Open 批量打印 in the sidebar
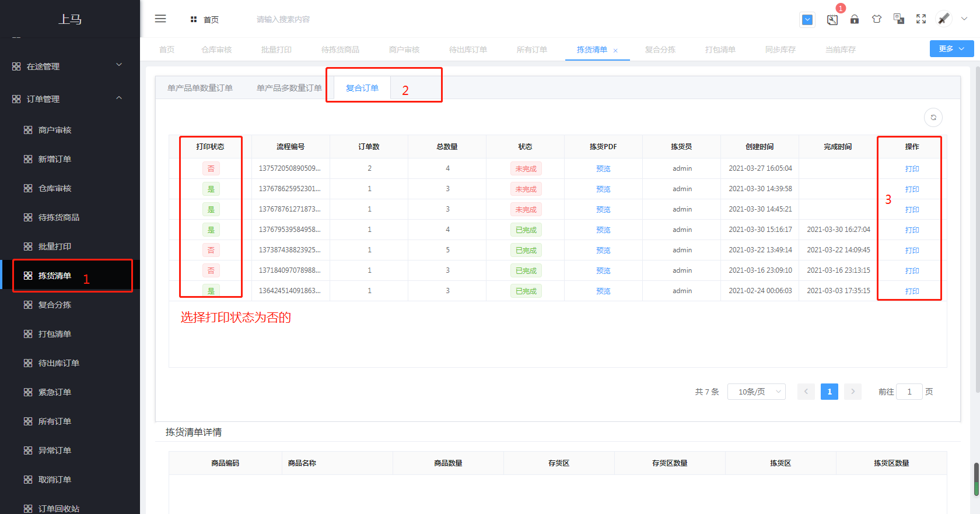 point(70,247)
